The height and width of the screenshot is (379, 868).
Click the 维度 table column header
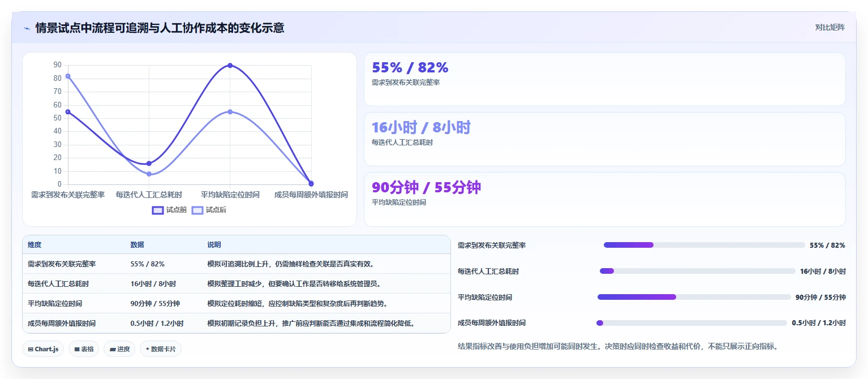[x=35, y=245]
